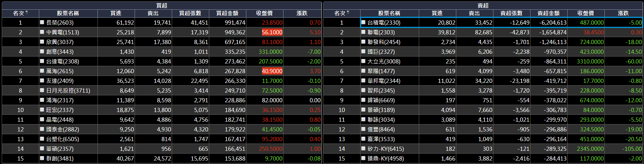Select stock name 大立光(3008)
644x164 pixels.
pos(384,61)
